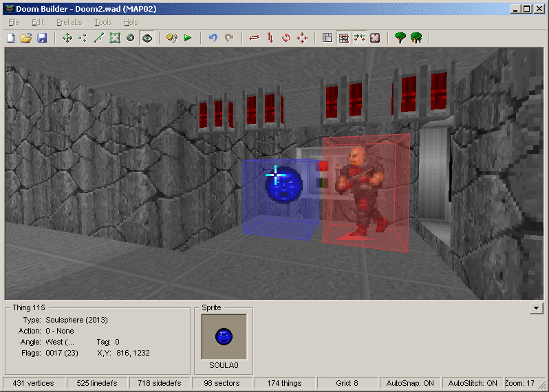This screenshot has height=392, width=549.
Task: Click the SOULA0 sprite preview
Action: pos(224,337)
